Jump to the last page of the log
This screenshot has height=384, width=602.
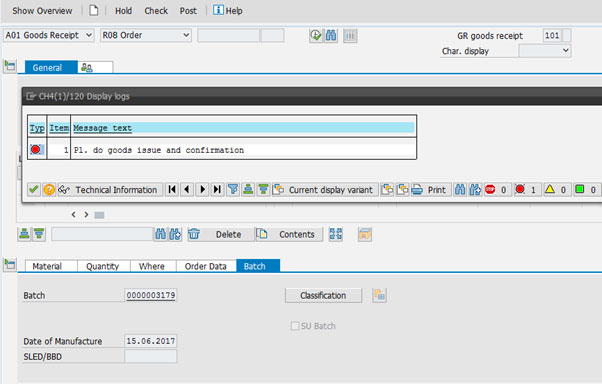coord(217,189)
